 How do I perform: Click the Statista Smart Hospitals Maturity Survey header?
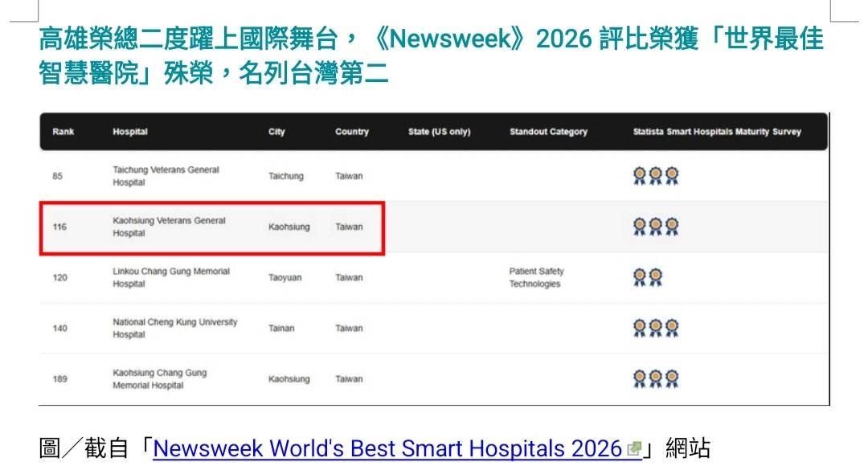[x=717, y=132]
